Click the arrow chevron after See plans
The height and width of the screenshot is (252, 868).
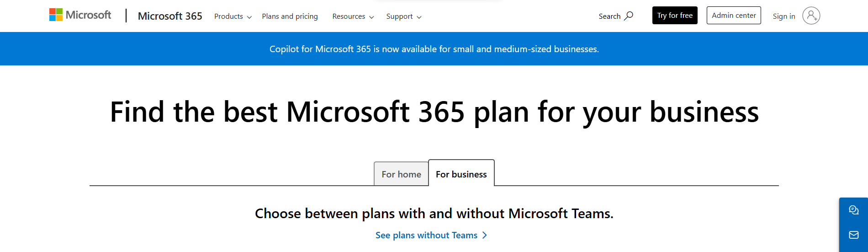(x=485, y=235)
